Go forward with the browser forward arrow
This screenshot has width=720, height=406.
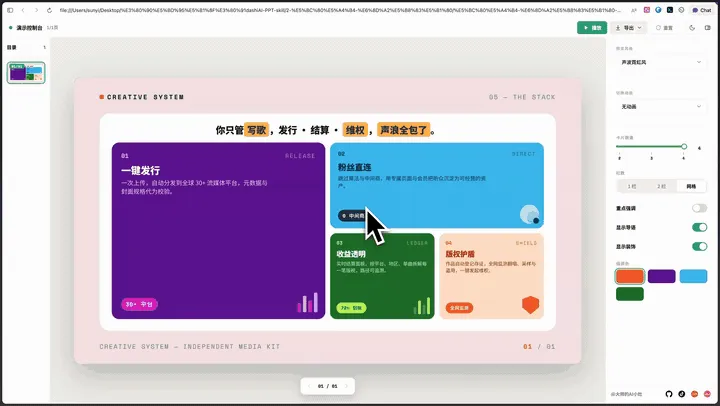(x=36, y=10)
